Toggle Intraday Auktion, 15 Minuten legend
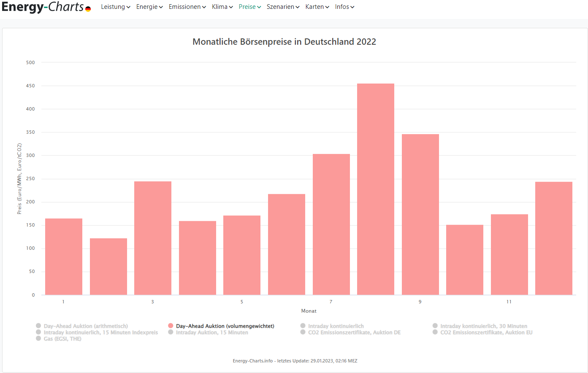 [211, 332]
